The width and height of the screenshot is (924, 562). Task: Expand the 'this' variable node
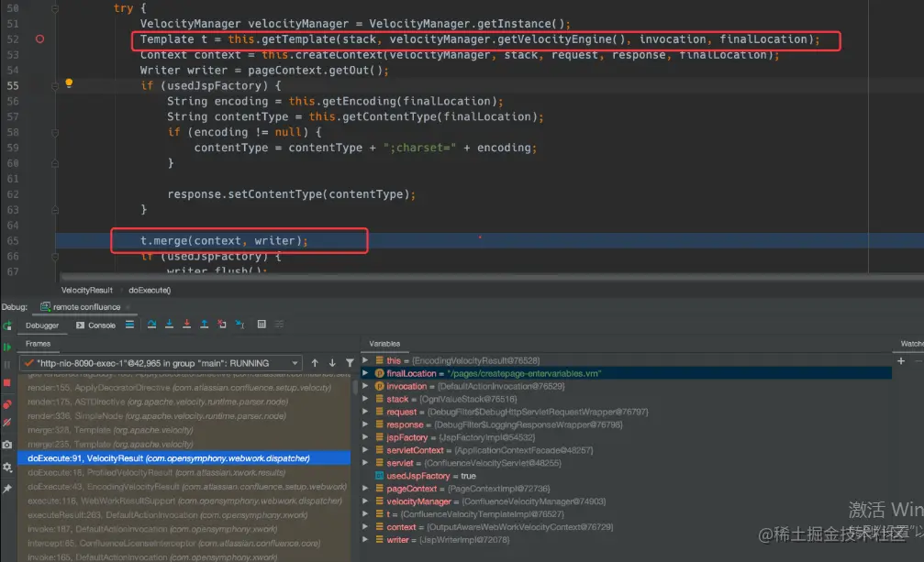(365, 360)
